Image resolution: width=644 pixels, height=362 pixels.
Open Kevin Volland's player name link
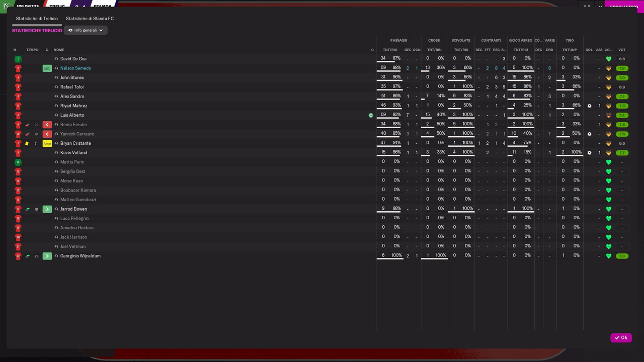tap(73, 153)
